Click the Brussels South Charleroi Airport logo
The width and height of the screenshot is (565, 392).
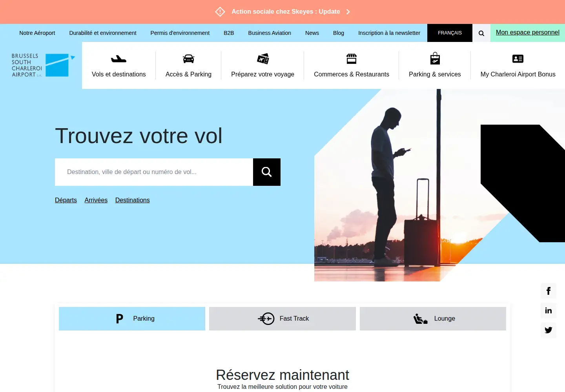coord(43,65)
